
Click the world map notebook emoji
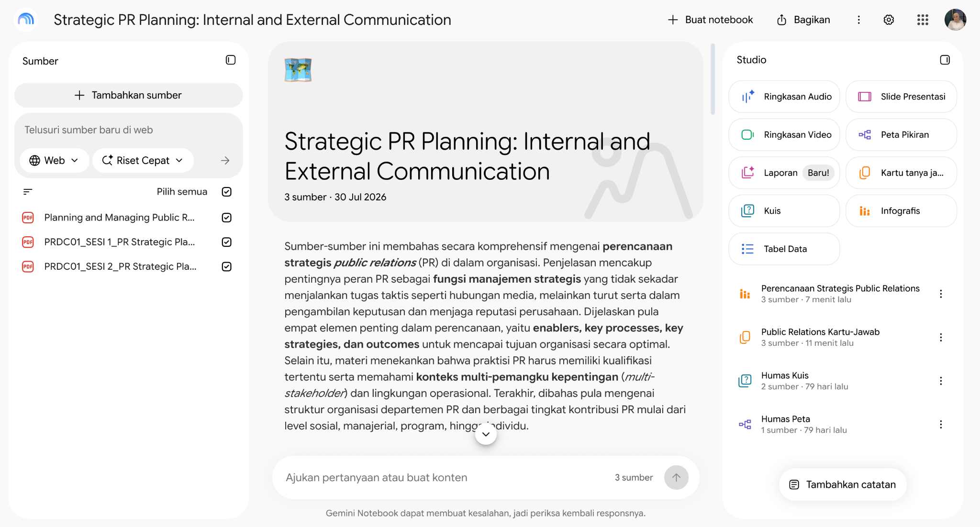point(298,70)
